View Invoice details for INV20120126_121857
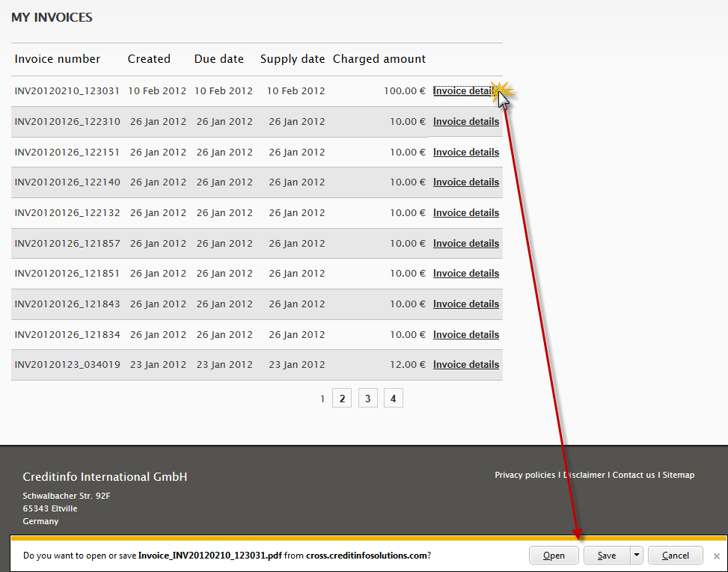Image resolution: width=728 pixels, height=572 pixels. click(x=465, y=244)
